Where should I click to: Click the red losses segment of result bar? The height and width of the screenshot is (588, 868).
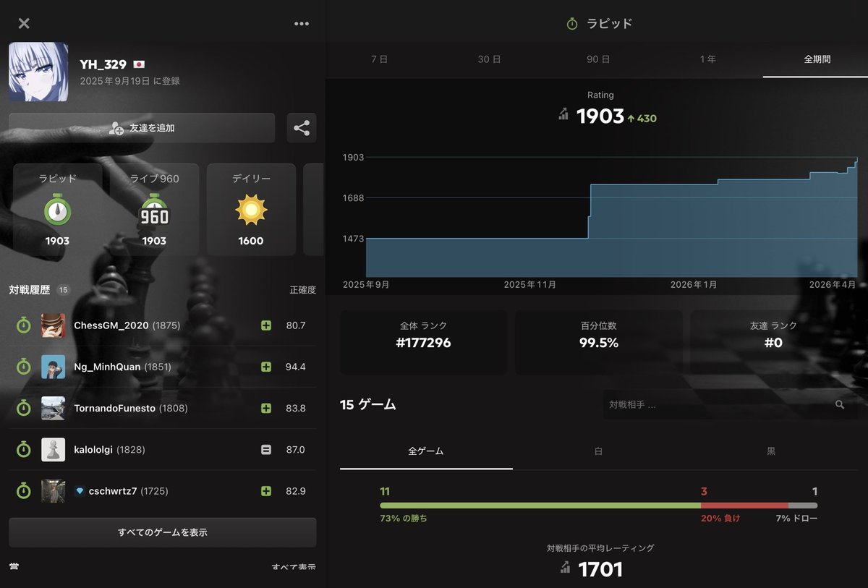[x=744, y=506]
